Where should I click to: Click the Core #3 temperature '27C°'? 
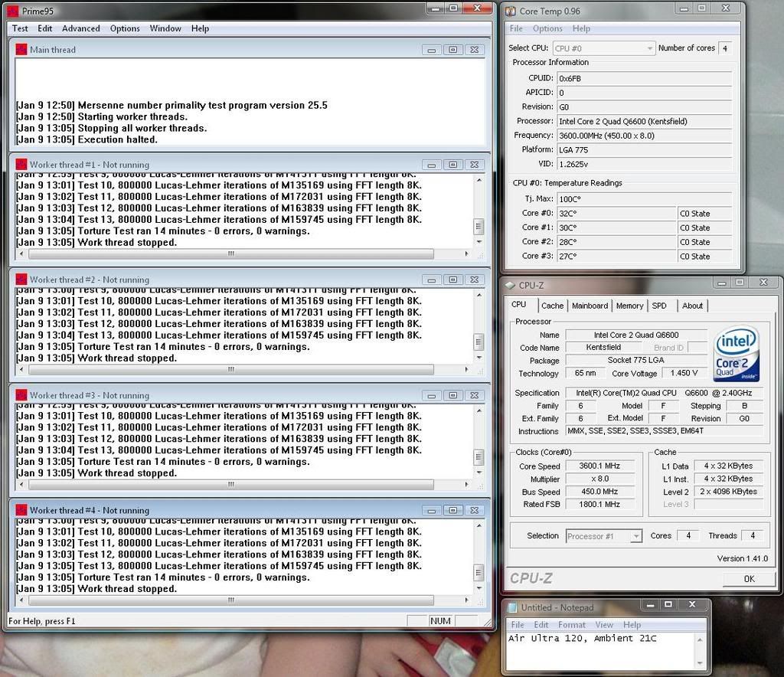coord(616,257)
